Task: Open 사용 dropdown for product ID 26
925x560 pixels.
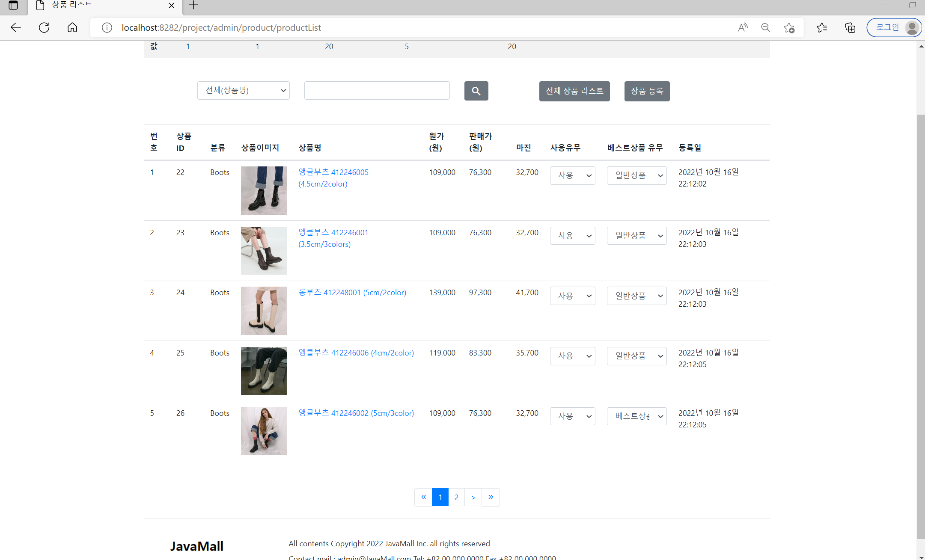Action: (x=572, y=416)
